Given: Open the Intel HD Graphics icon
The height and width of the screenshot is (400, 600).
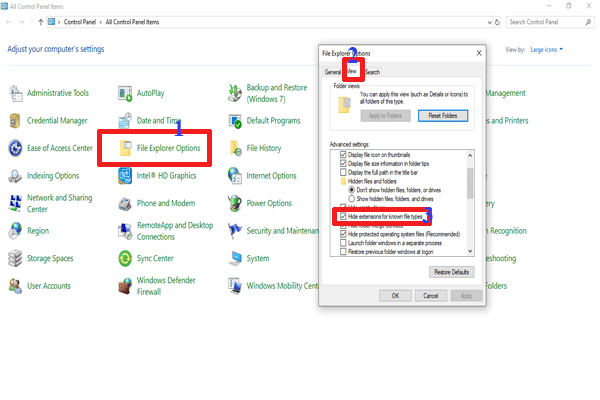Looking at the screenshot, I should click(x=125, y=176).
